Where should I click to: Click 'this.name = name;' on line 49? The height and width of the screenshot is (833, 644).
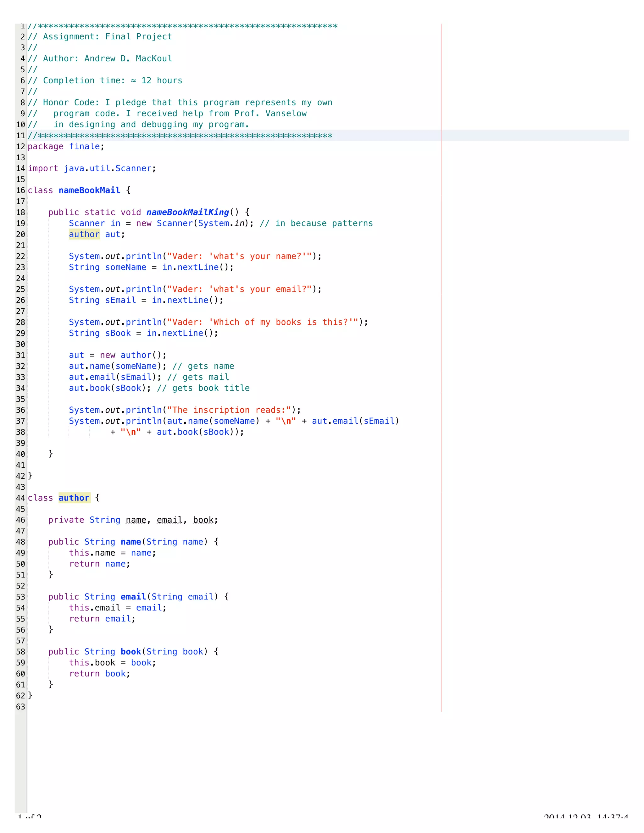[113, 553]
